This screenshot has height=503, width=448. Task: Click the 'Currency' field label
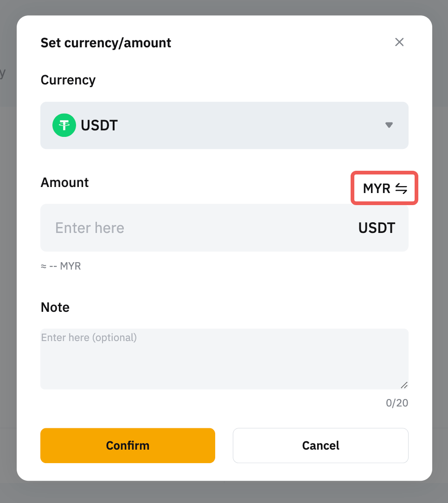coord(68,80)
